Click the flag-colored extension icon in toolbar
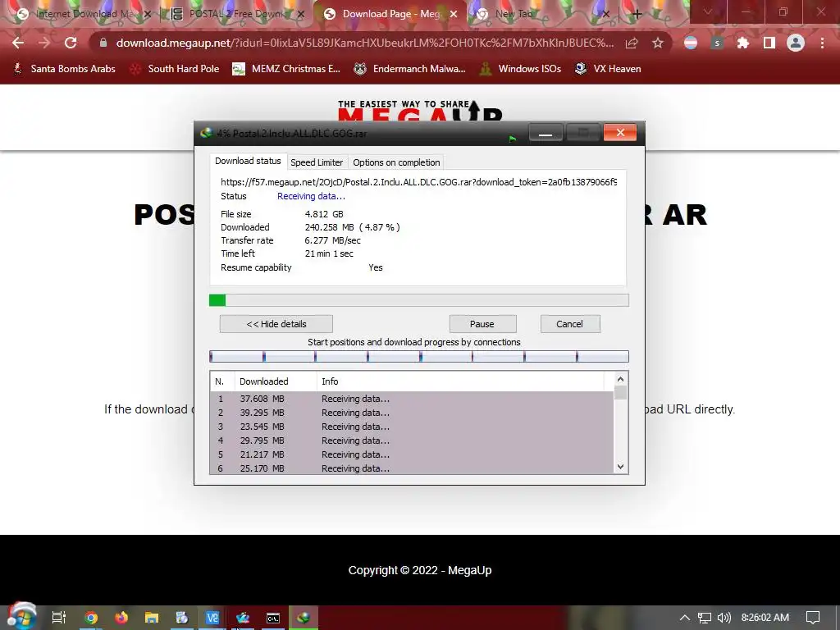The height and width of the screenshot is (630, 840). pos(691,43)
